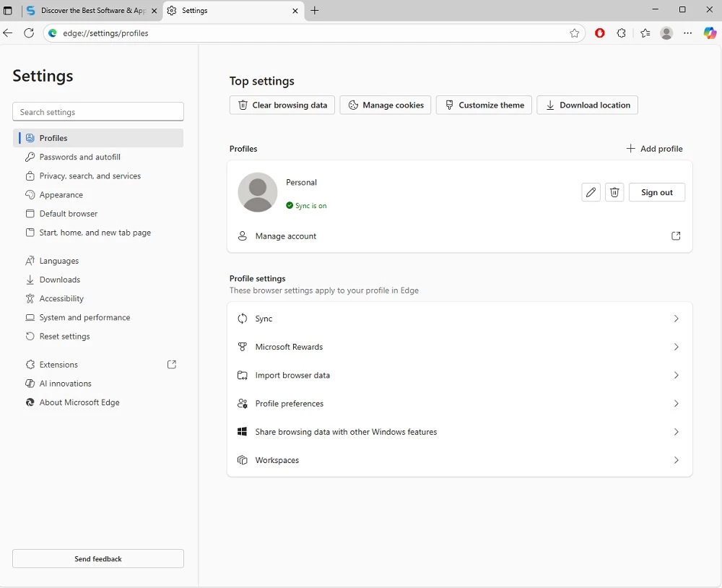
Task: Open the Settings and more ellipsis menu
Action: pos(688,33)
